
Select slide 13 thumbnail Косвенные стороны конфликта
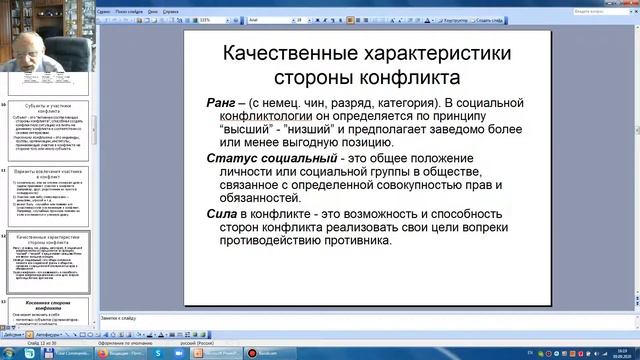pos(48,311)
